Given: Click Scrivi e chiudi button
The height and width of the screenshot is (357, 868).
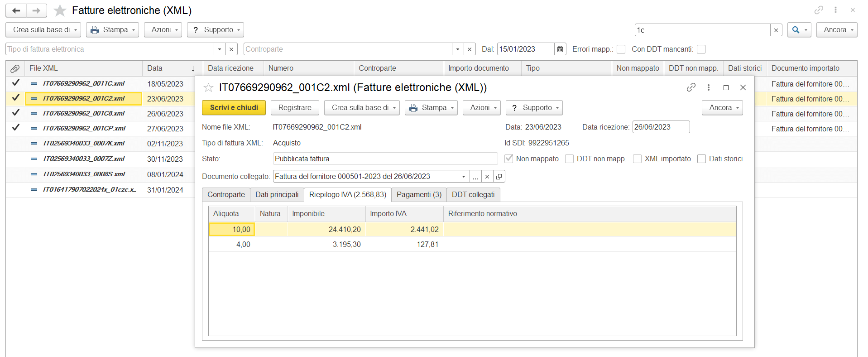Looking at the screenshot, I should tap(234, 108).
